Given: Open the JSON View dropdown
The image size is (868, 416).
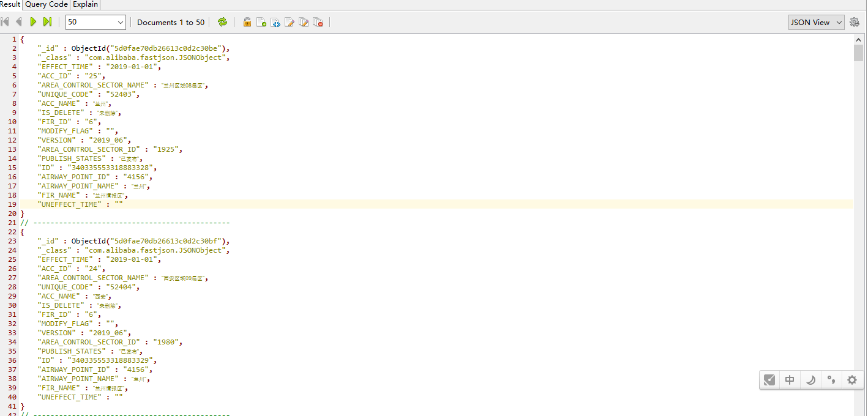Looking at the screenshot, I should (816, 22).
